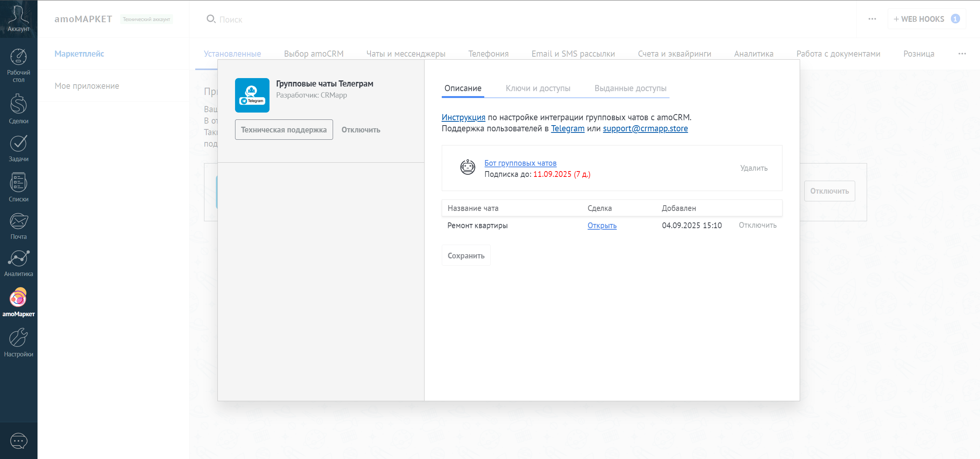Open the deal via Открыть link
This screenshot has width=980, height=459.
pyautogui.click(x=602, y=225)
